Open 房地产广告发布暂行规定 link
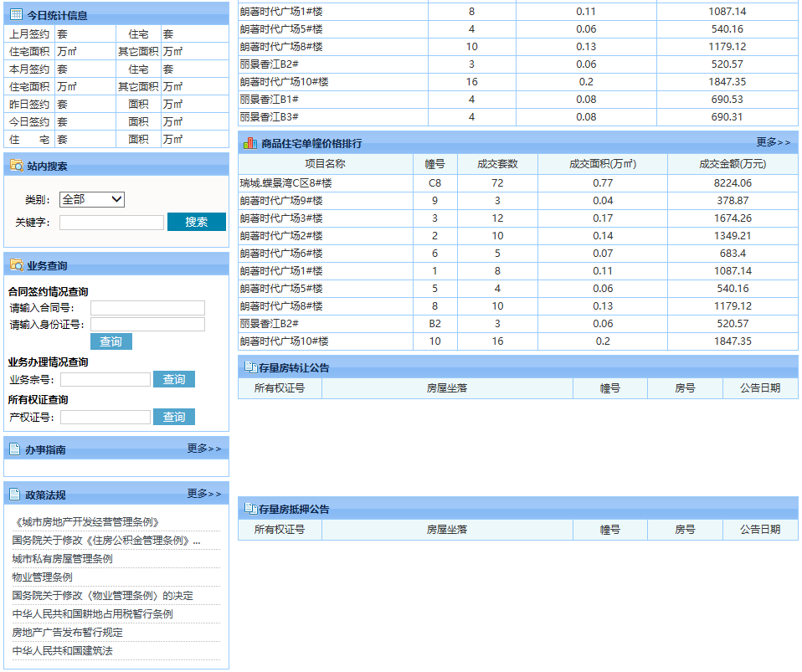The width and height of the screenshot is (802, 672). point(67,633)
